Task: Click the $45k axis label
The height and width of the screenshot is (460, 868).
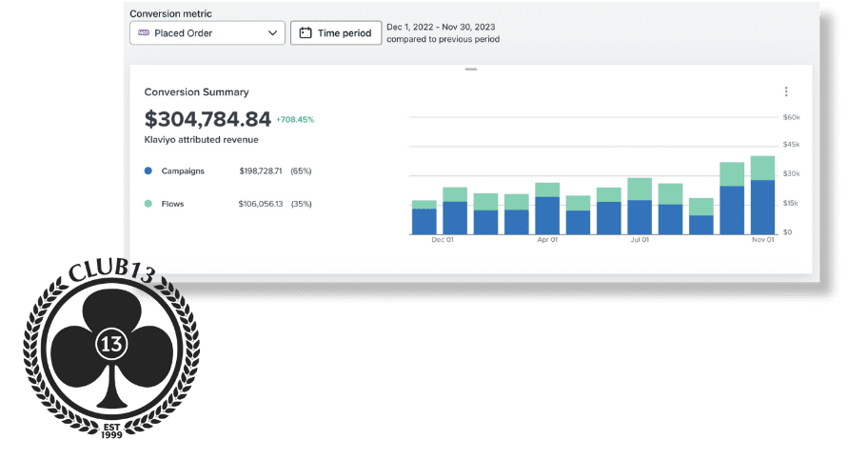Action: [x=791, y=145]
